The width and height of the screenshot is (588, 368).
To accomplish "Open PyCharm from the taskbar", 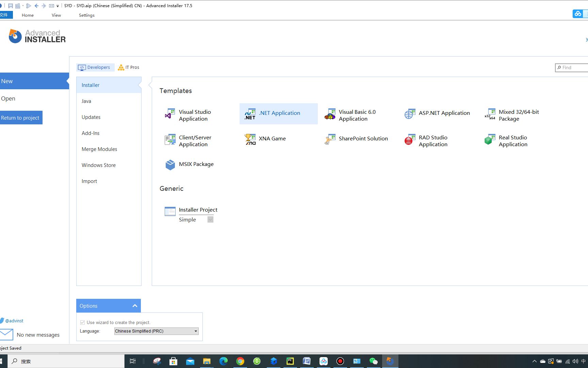I will pos(290,361).
